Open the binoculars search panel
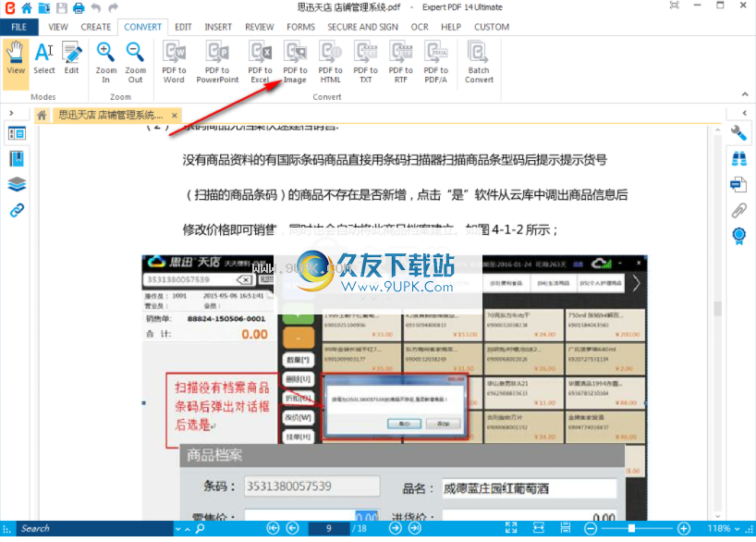The width and height of the screenshot is (756, 542). (738, 158)
